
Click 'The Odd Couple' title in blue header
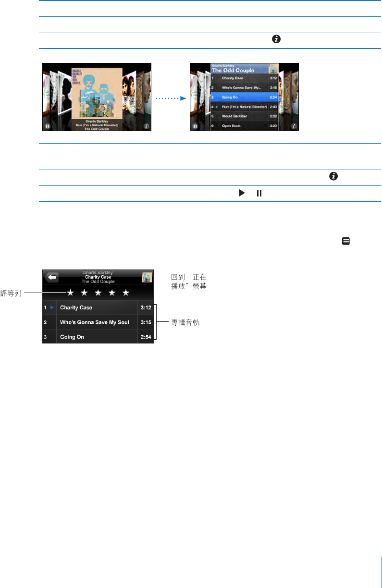[x=234, y=70]
